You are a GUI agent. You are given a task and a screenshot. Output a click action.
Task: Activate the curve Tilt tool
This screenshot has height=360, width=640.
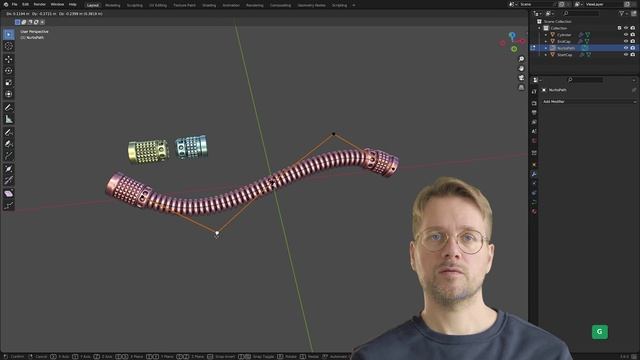[9, 180]
